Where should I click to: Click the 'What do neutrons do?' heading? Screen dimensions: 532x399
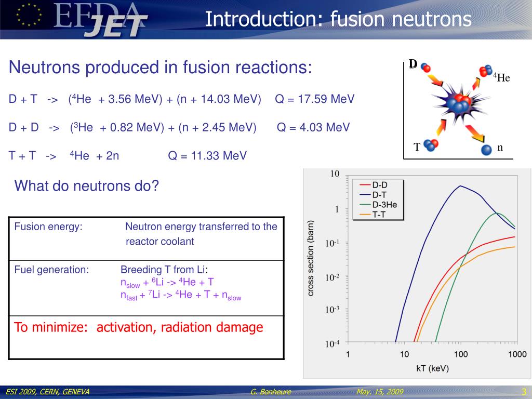pos(87,185)
